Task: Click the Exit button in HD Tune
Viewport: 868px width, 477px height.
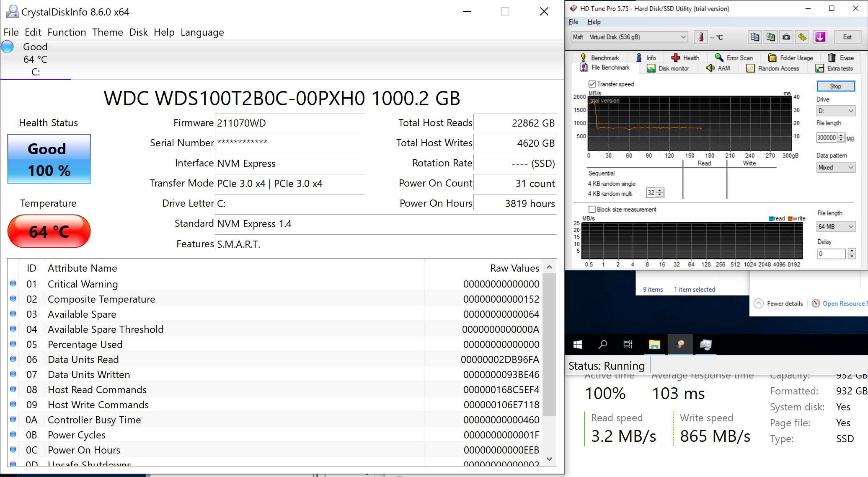Action: [x=847, y=37]
